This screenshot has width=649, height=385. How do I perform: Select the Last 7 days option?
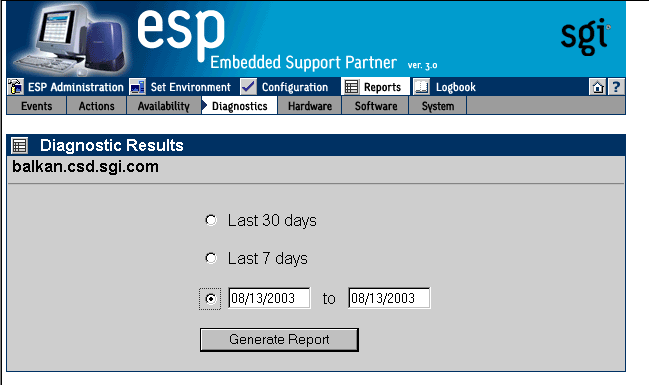tap(211, 258)
